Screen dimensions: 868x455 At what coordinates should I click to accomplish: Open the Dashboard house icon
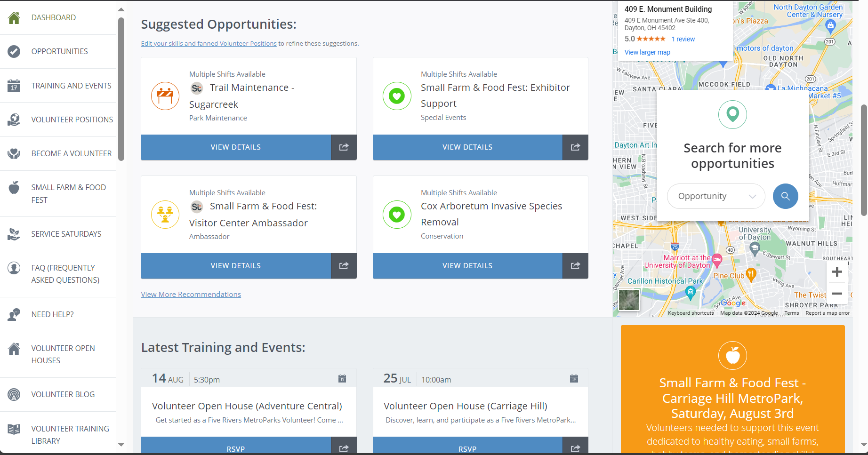[x=14, y=18]
